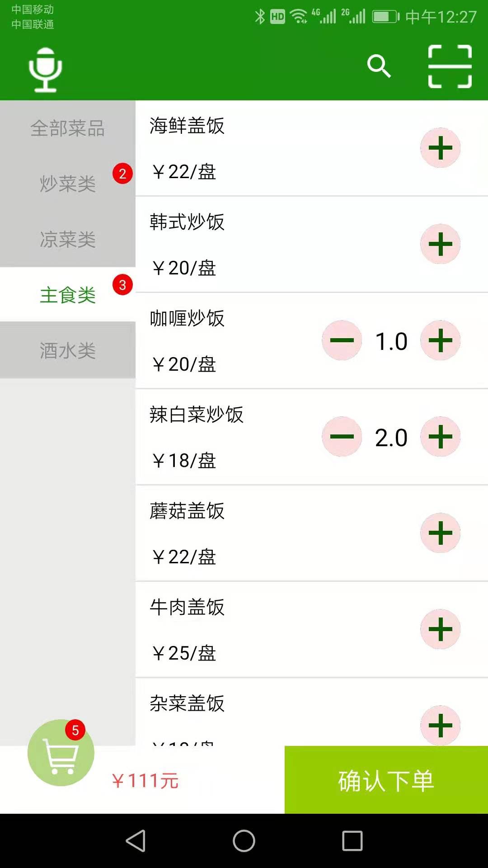This screenshot has width=488, height=868.
Task: Switch to the 酒水类 category
Action: click(x=68, y=350)
